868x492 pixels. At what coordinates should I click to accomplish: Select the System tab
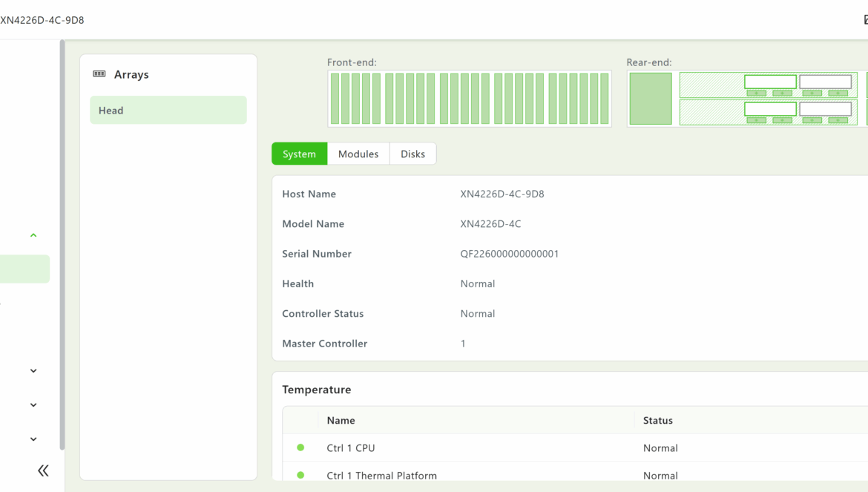[x=300, y=154]
